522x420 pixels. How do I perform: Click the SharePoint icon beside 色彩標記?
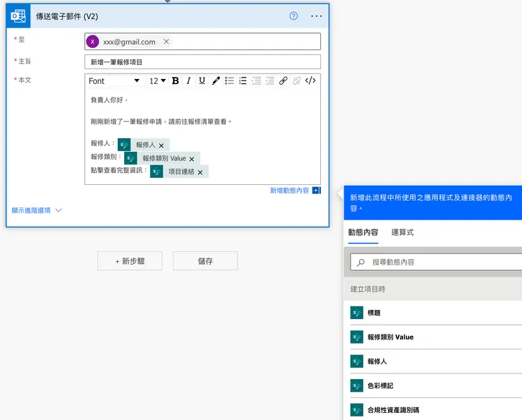[356, 385]
